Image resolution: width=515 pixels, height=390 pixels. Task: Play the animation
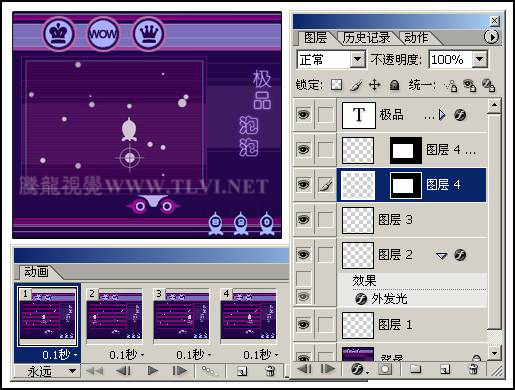(x=153, y=371)
